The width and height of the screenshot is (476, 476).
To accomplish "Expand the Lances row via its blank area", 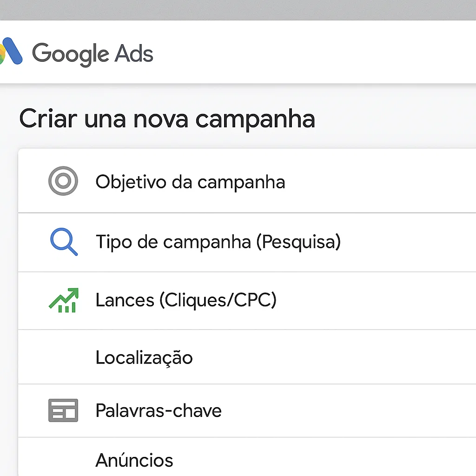I will (377, 301).
